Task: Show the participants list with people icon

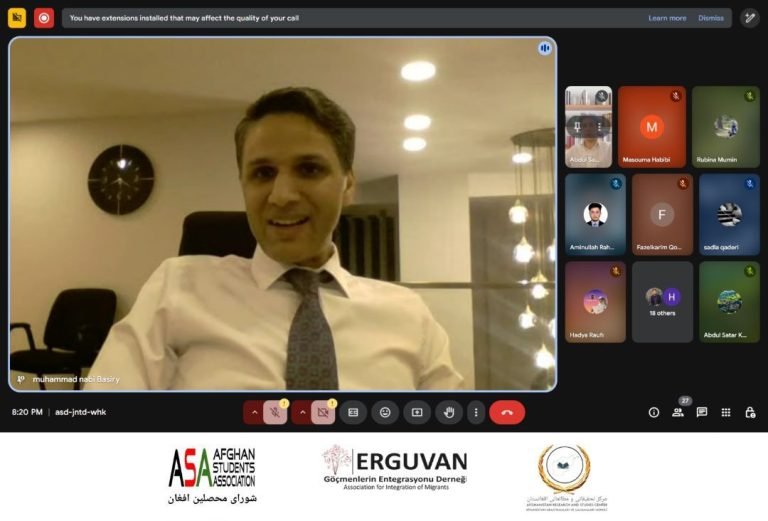Action: [678, 412]
